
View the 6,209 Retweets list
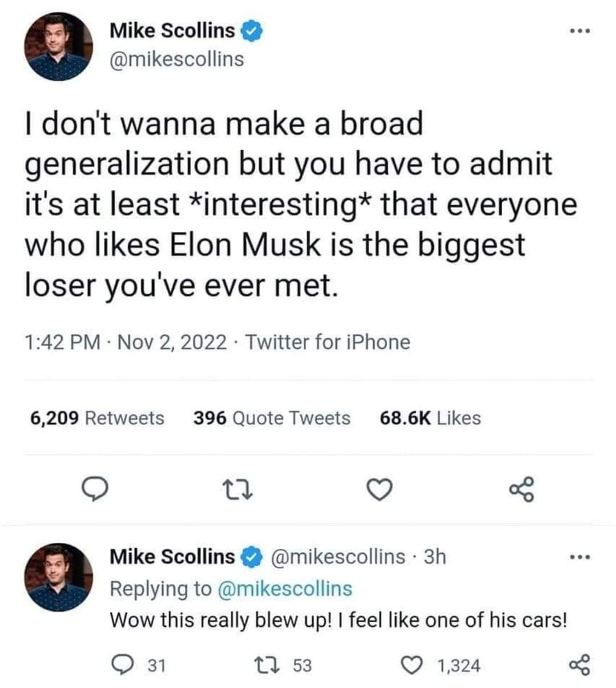[98, 418]
